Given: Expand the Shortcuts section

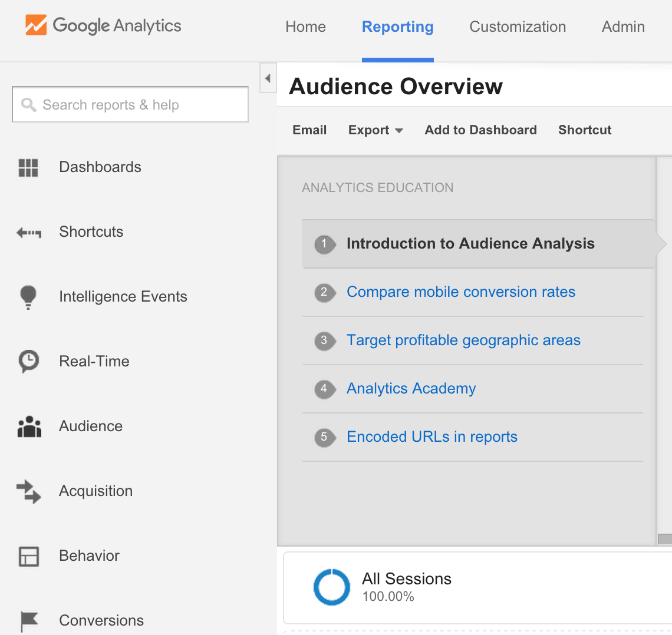Looking at the screenshot, I should (x=91, y=231).
